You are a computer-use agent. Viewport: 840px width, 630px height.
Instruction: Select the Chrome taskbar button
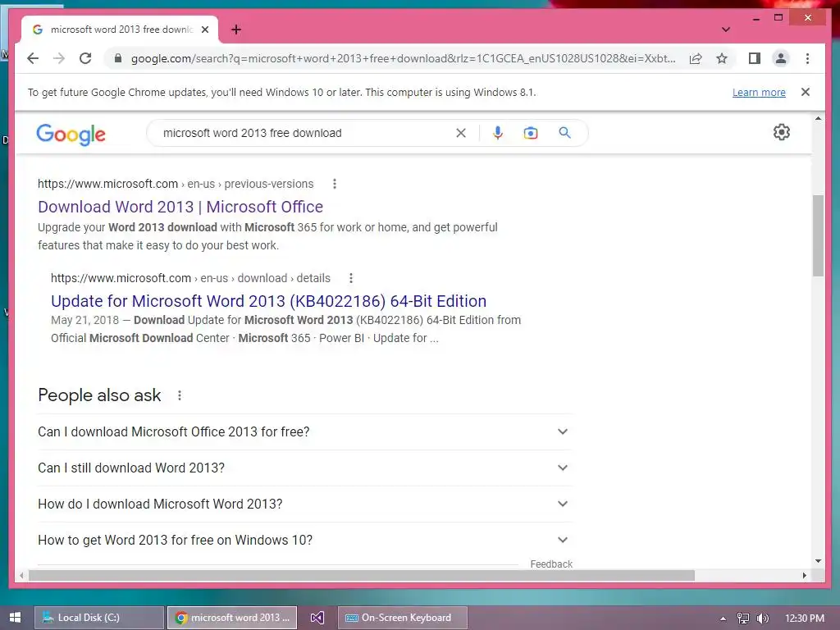coord(232,618)
